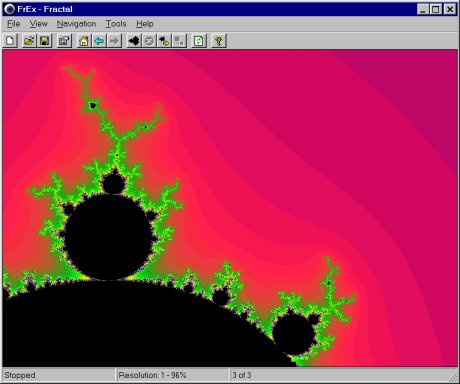Navigate back with the blue left arrow
The height and width of the screenshot is (384, 460).
tap(99, 41)
